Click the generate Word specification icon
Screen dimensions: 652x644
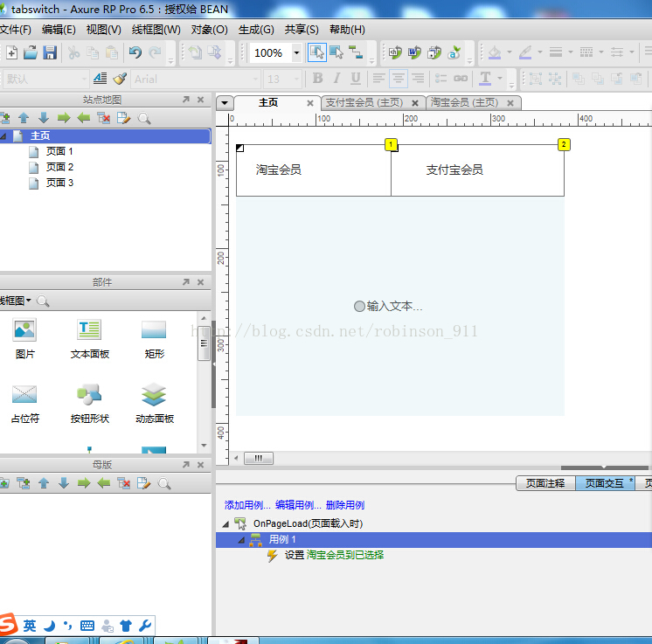[x=414, y=52]
